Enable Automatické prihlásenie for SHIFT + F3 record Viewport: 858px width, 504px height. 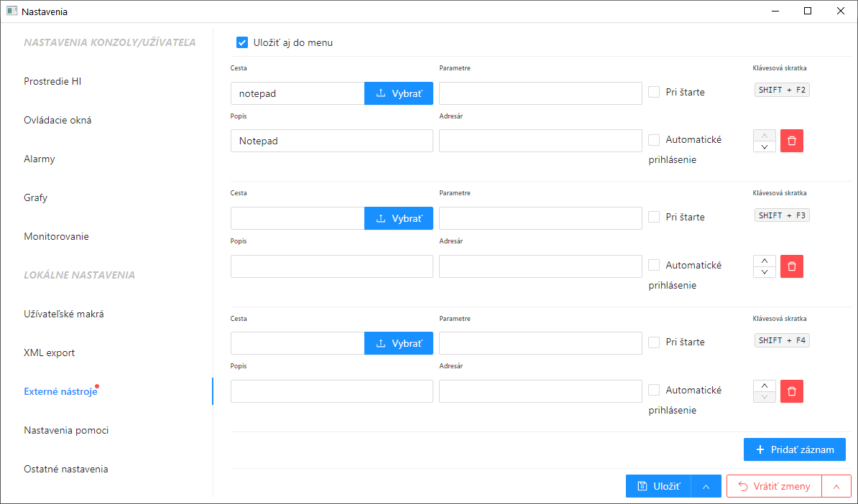[x=654, y=265]
